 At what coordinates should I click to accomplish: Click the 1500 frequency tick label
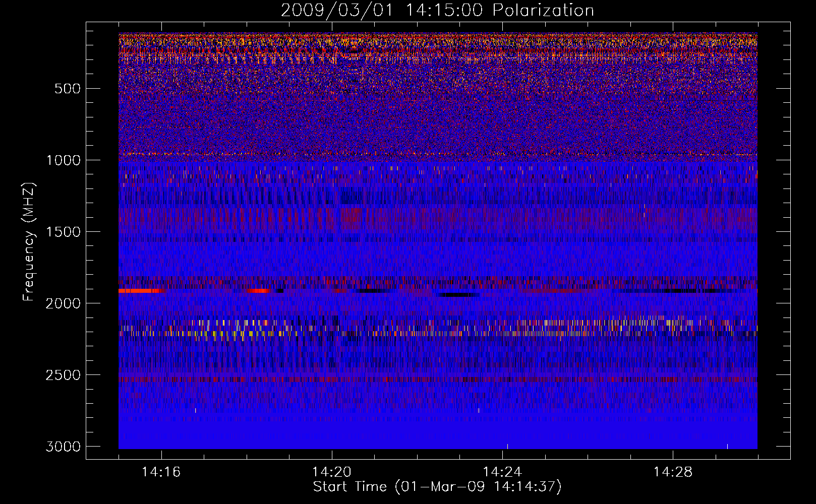click(63, 232)
